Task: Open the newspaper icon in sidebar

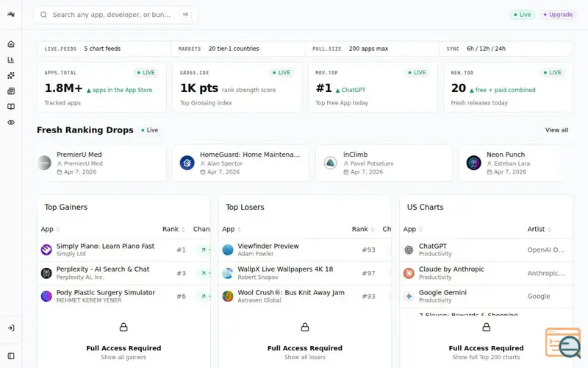Action: pyautogui.click(x=11, y=91)
